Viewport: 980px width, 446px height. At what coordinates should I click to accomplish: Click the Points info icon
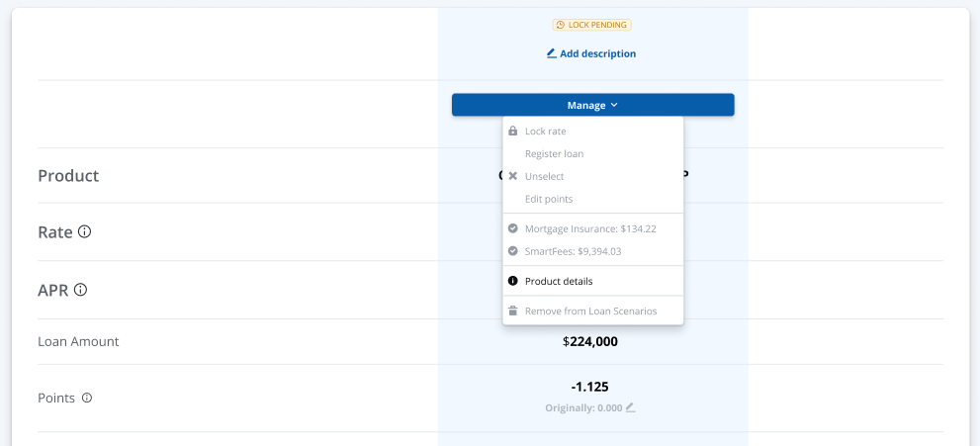point(87,398)
